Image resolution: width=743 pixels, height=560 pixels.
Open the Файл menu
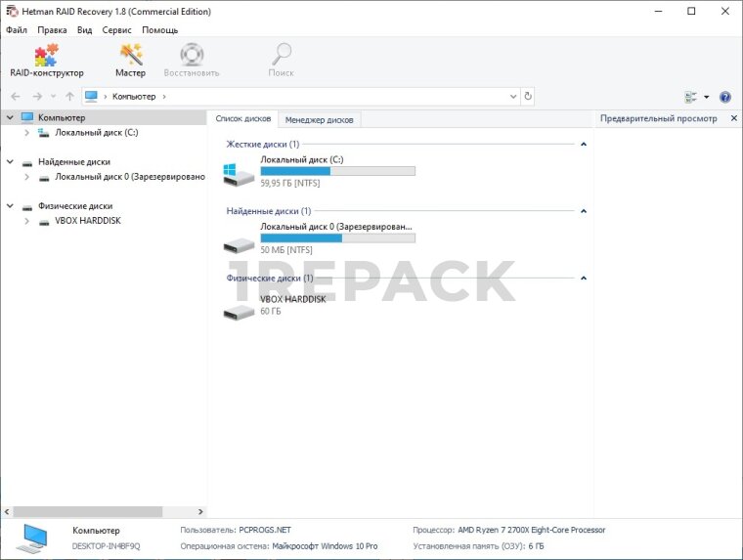(x=17, y=30)
